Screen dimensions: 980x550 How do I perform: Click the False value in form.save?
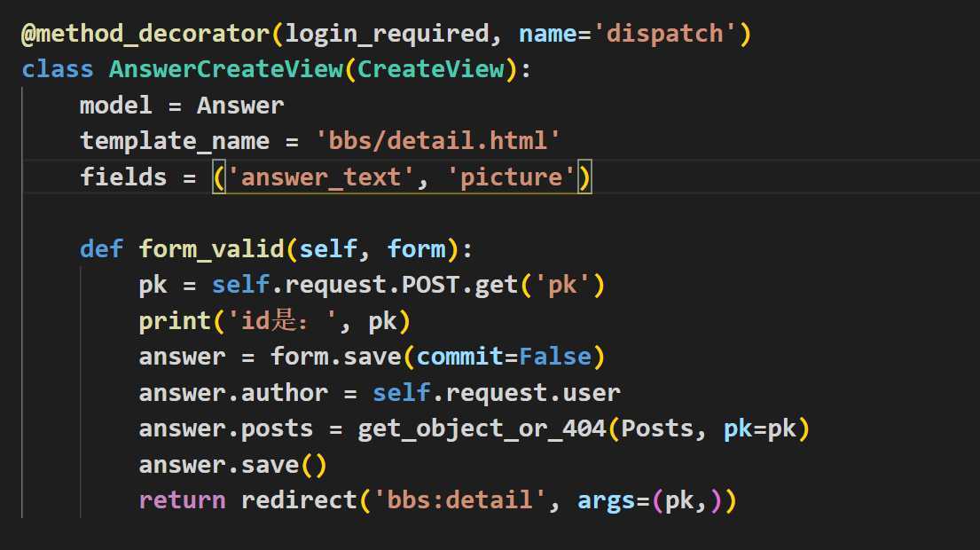pyautogui.click(x=555, y=357)
